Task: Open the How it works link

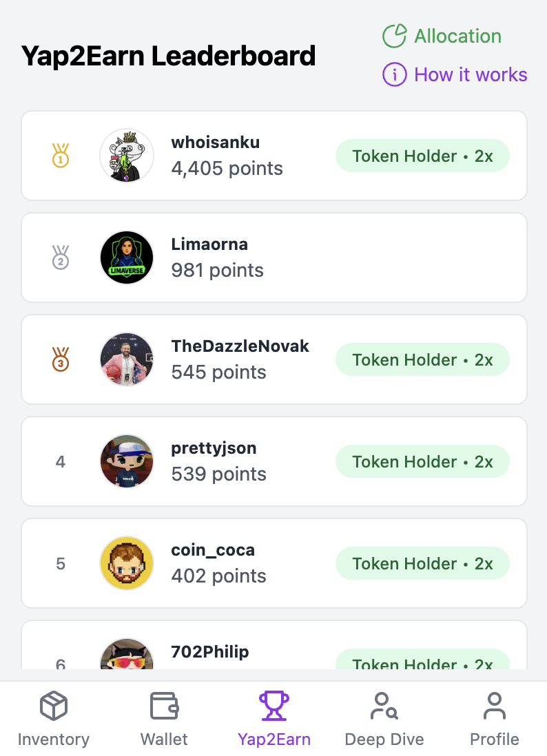Action: point(471,75)
